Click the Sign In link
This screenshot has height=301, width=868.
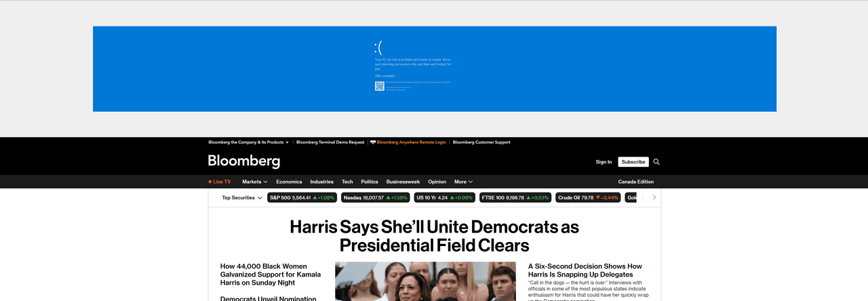604,162
